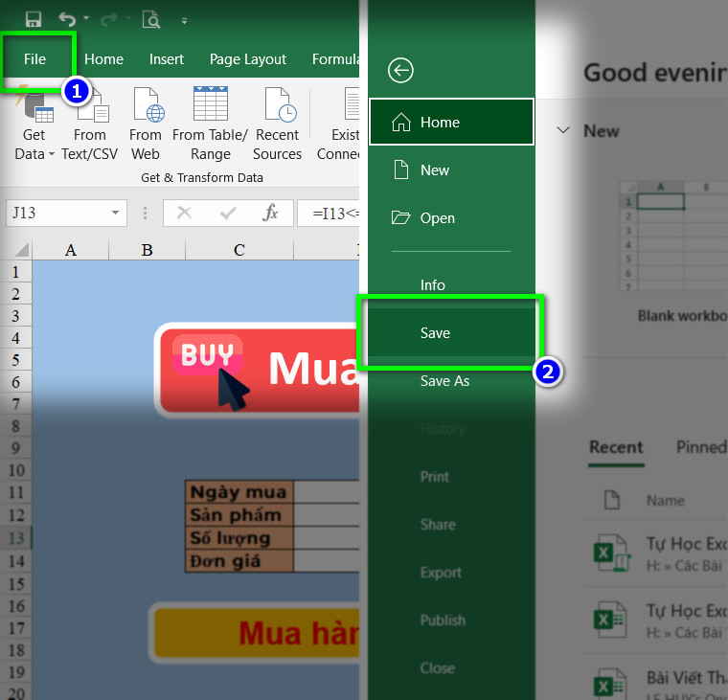The image size is (728, 700).
Task: Switch to the Insert ribbon tab
Action: pos(167,59)
